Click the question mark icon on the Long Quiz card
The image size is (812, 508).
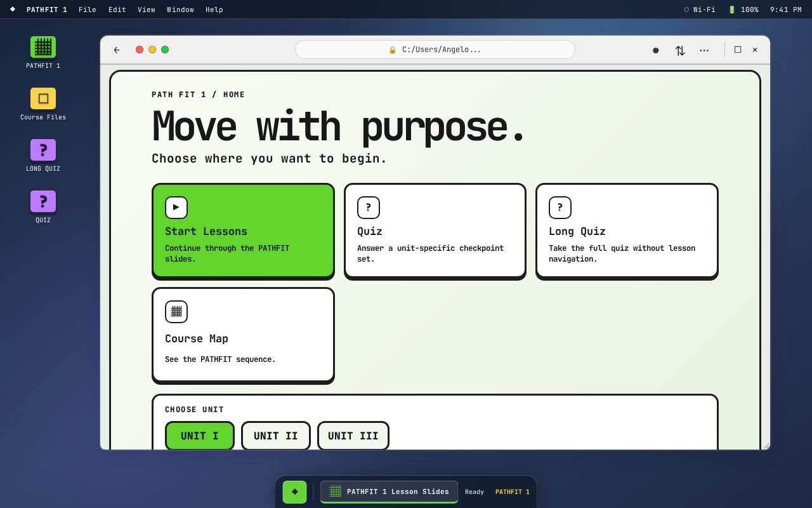pos(560,207)
